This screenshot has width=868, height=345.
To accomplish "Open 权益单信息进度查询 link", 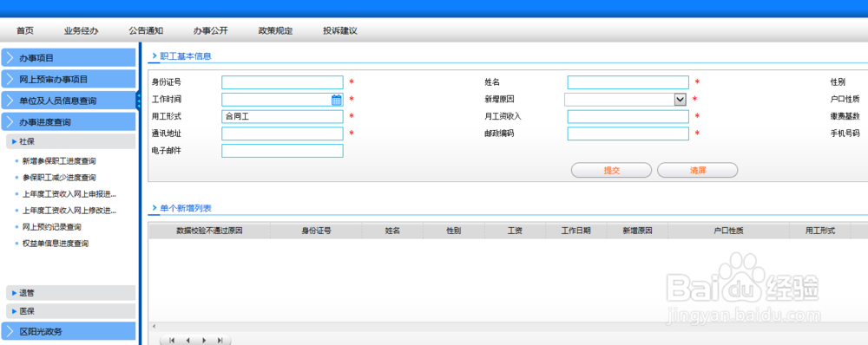I will click(56, 244).
